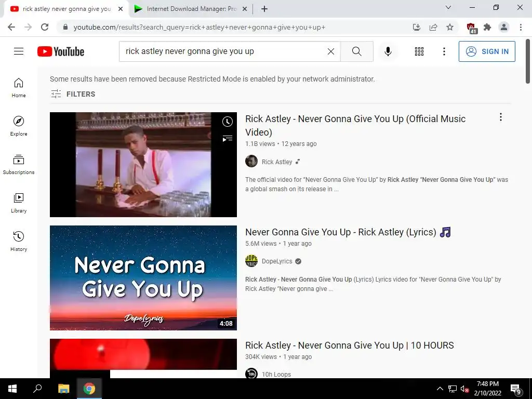The height and width of the screenshot is (399, 532).
Task: Open the official music video thumbnail
Action: tap(143, 165)
